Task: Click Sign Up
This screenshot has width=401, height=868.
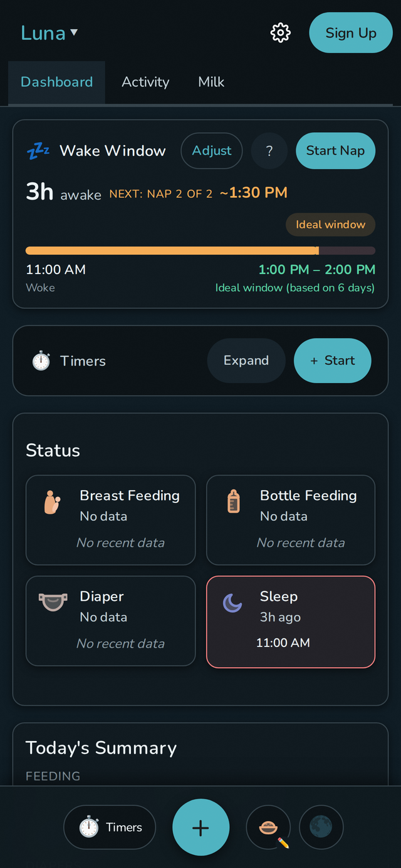Action: [350, 33]
